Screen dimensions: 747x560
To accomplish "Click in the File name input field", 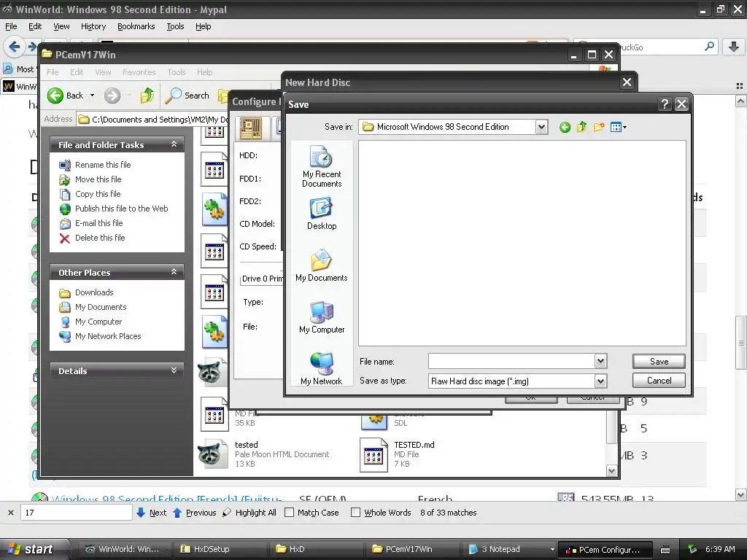I will click(x=511, y=362).
